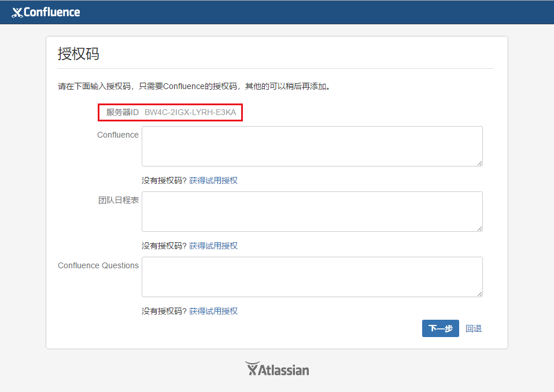Click the 团队日程表 field label
The width and height of the screenshot is (554, 392).
(119, 200)
